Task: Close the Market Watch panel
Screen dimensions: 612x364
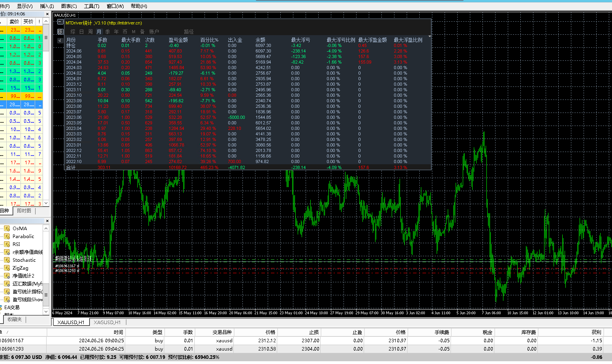Action: [47, 14]
